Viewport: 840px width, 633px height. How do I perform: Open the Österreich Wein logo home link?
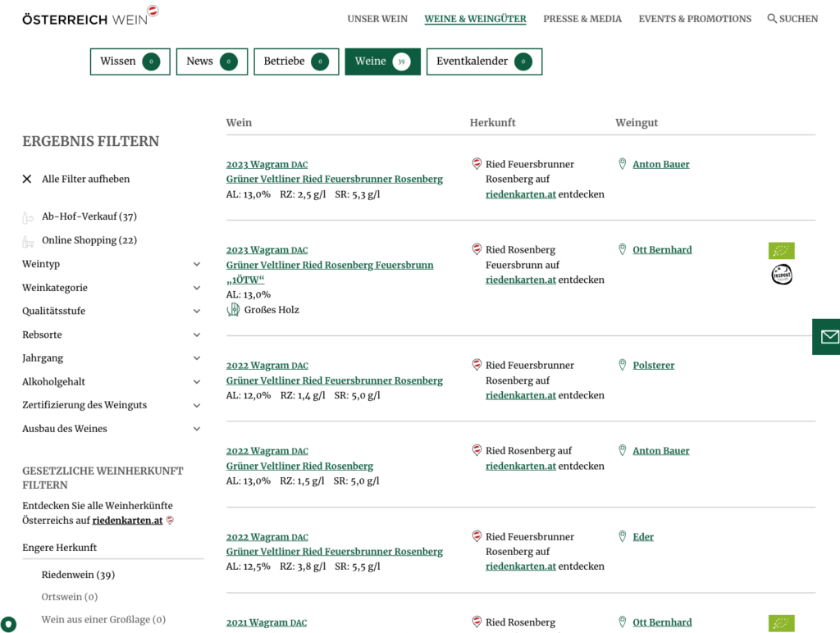[90, 16]
